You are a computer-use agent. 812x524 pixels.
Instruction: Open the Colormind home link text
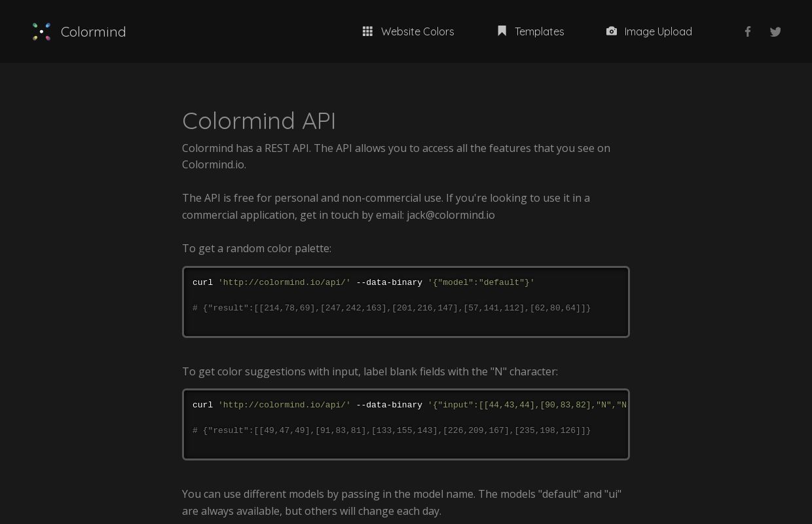pos(93,31)
